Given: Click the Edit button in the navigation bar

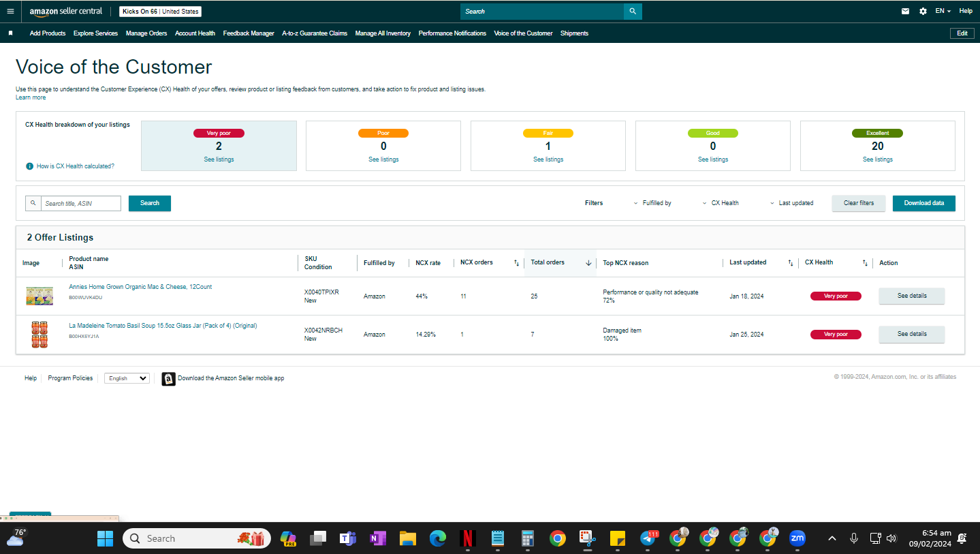Looking at the screenshot, I should click(962, 33).
